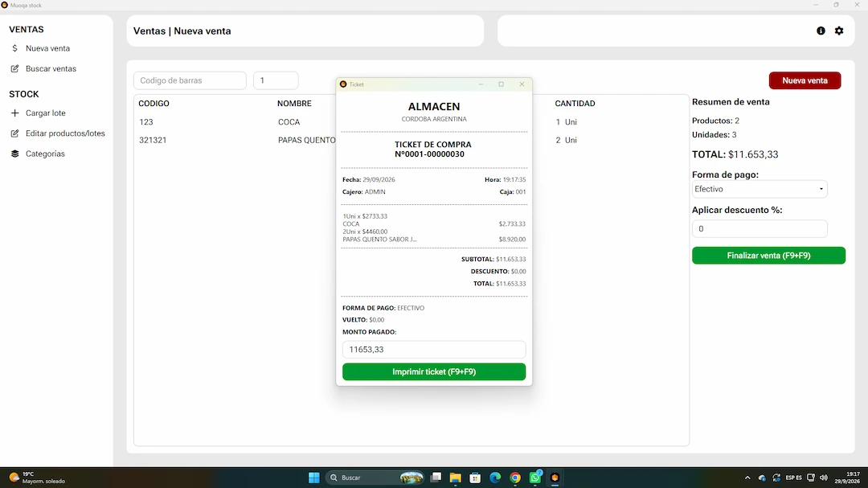Image resolution: width=868 pixels, height=488 pixels.
Task: Click the edit icon beside Buscar ventas
Action: click(x=15, y=68)
